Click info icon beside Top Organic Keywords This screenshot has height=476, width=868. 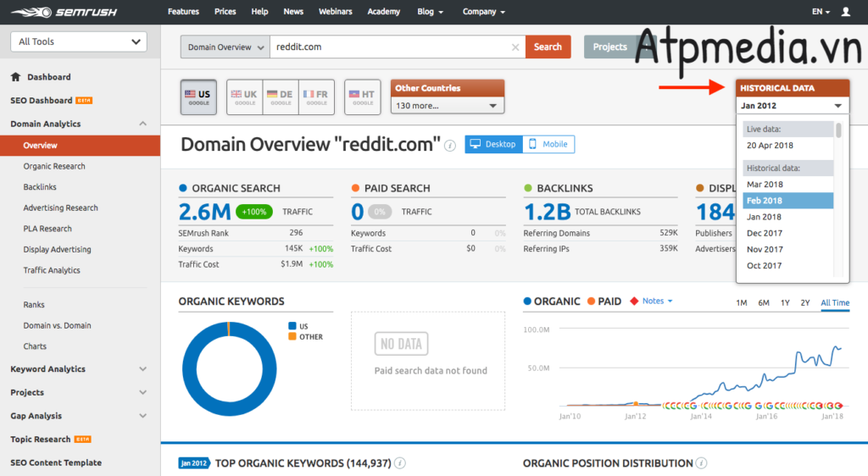(400, 463)
